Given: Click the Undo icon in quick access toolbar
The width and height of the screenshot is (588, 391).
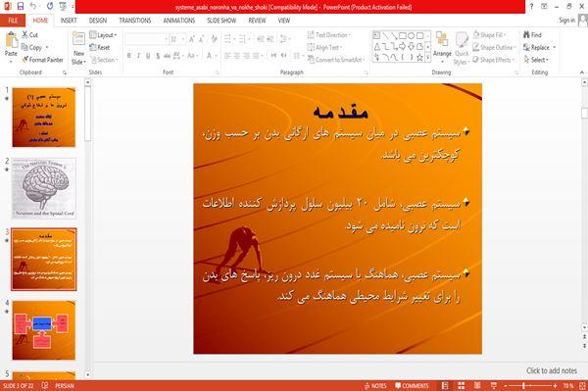Looking at the screenshot, I should (x=33, y=7).
